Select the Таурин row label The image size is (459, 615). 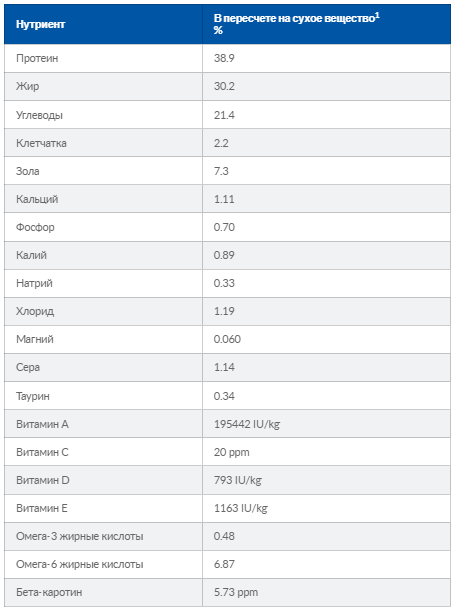click(33, 396)
